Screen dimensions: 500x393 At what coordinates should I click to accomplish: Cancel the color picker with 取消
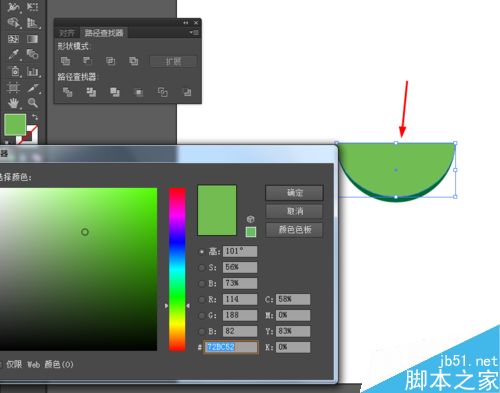pos(294,211)
